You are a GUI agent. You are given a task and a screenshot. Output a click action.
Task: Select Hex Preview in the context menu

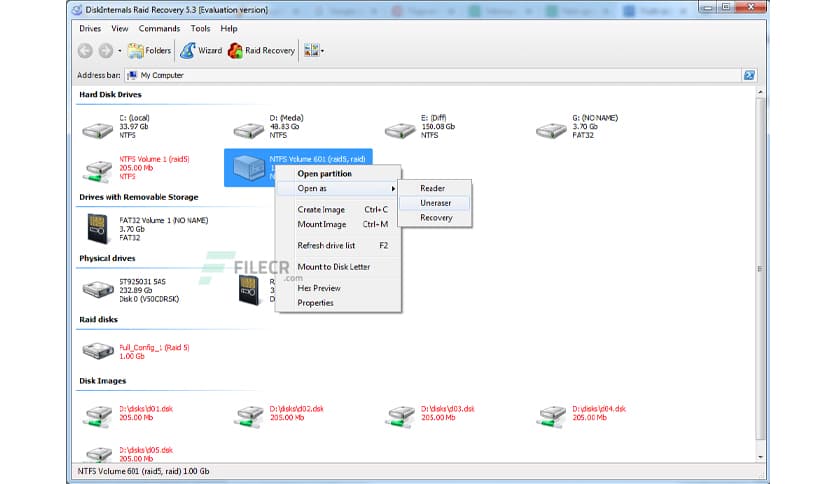(x=338, y=288)
